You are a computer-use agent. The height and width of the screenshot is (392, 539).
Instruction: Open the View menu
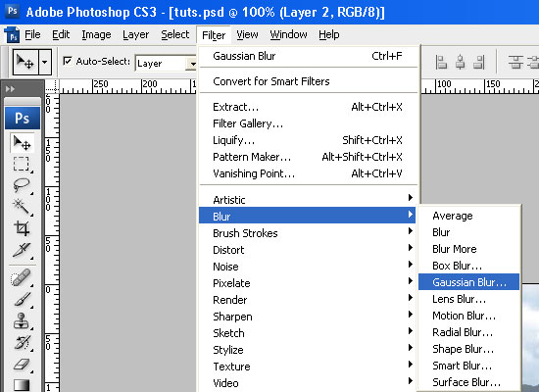click(x=247, y=34)
